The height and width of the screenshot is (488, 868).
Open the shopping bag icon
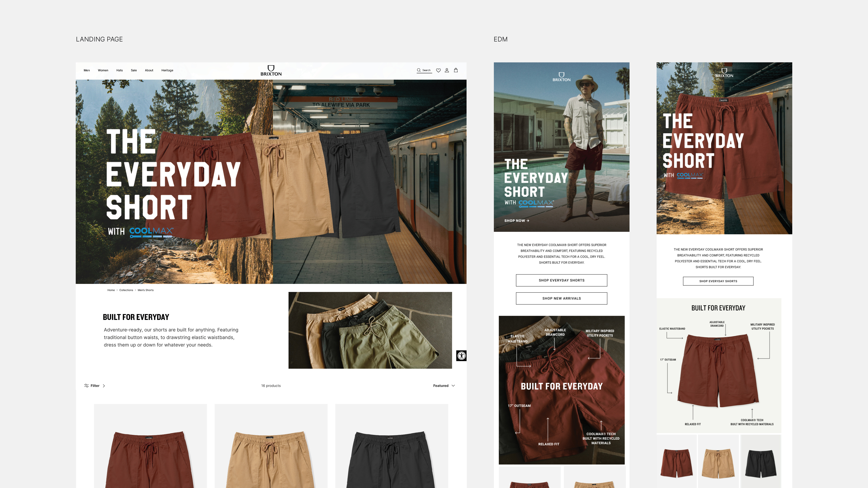[456, 70]
